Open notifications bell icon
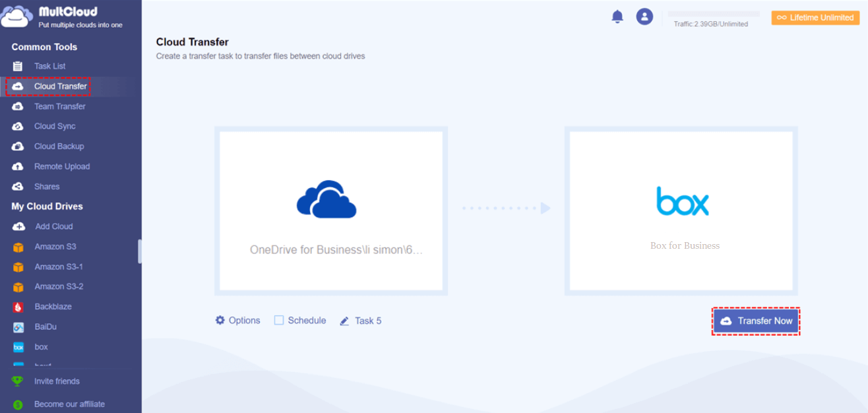 coord(617,16)
